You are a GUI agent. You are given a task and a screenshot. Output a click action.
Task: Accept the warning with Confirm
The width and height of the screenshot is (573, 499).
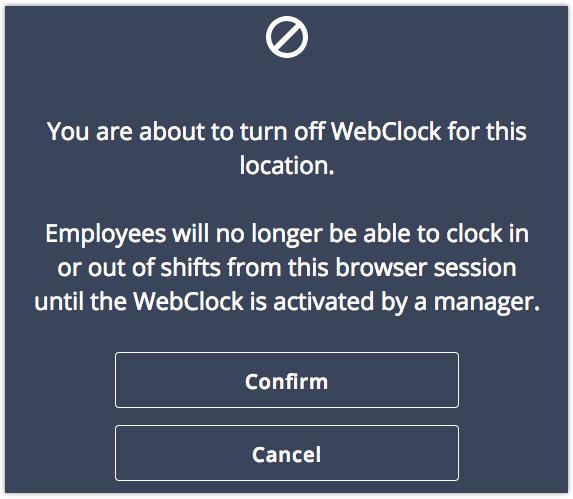pos(287,380)
